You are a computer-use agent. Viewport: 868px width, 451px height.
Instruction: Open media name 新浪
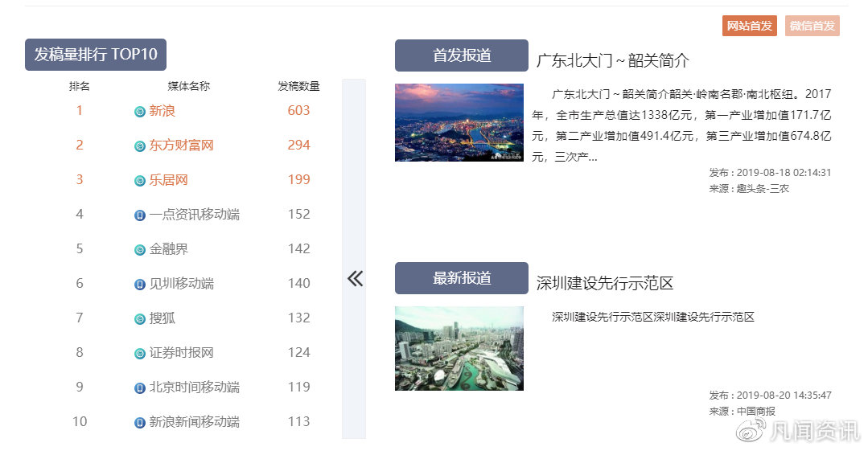click(162, 111)
